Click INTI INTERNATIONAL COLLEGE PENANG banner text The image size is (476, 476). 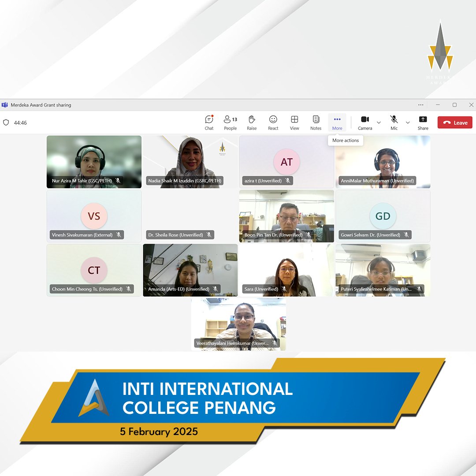(208, 398)
